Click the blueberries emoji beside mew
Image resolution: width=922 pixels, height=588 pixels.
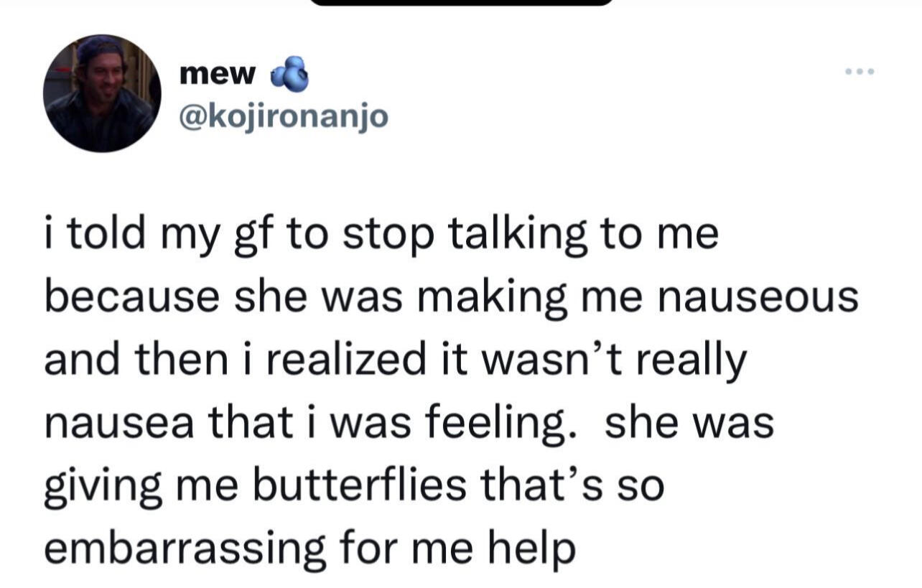(289, 74)
